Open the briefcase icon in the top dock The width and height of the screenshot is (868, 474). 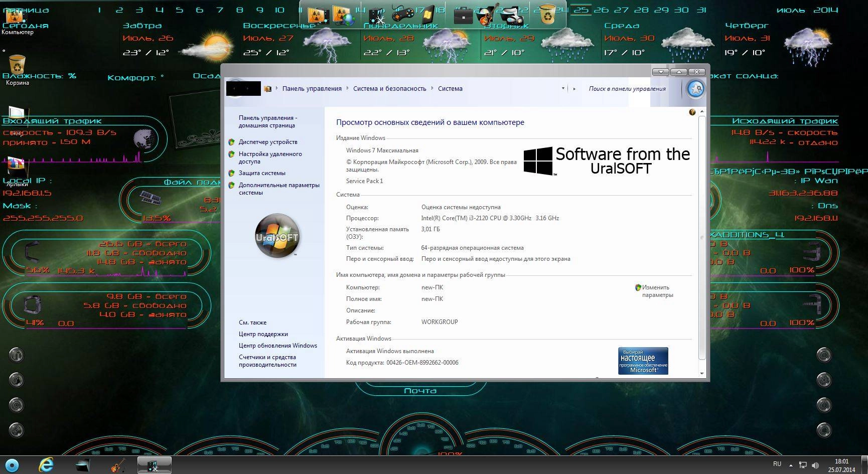[x=463, y=17]
